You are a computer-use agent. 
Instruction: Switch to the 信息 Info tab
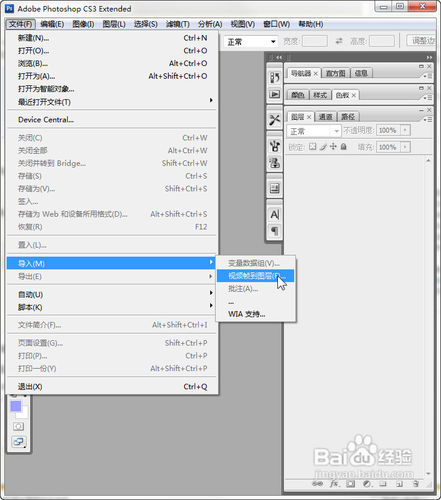tap(361, 73)
